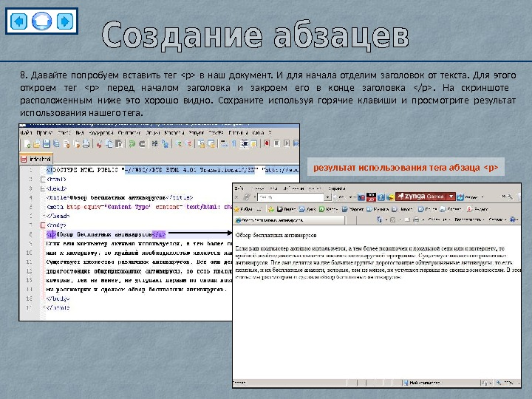Click the Zynga Games button
Image resolution: width=532 pixels, height=399 pixels.
coord(421,197)
